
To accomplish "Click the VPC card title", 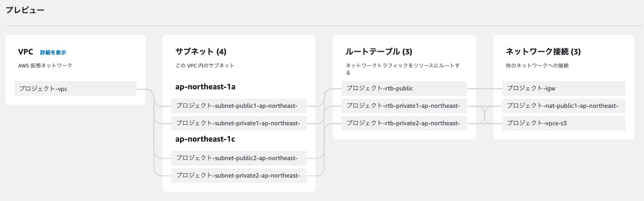I will point(26,52).
